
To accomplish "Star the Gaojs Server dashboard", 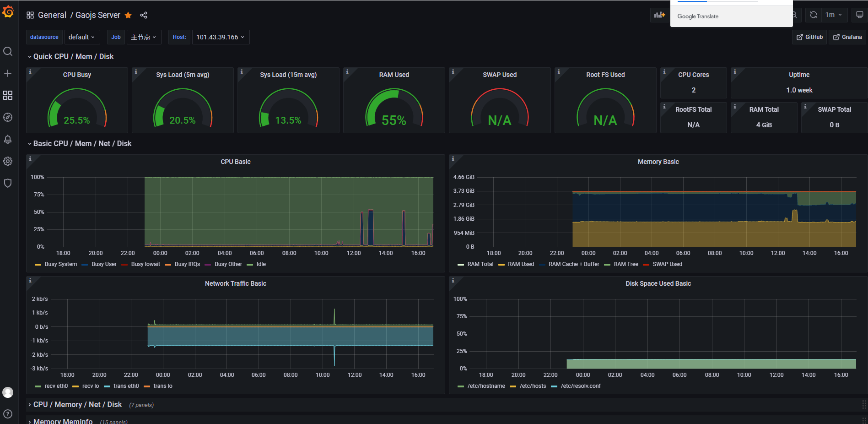I will click(x=128, y=15).
